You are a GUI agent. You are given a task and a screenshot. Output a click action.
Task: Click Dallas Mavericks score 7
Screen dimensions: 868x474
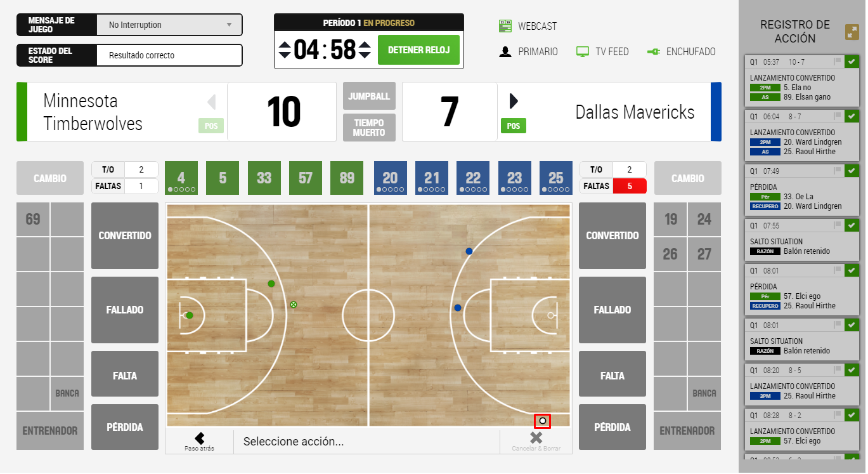pos(450,112)
